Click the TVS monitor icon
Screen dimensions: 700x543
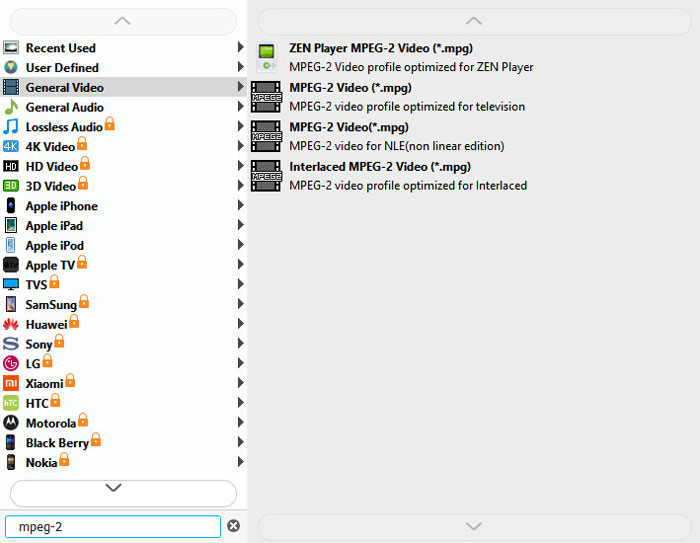tap(11, 284)
